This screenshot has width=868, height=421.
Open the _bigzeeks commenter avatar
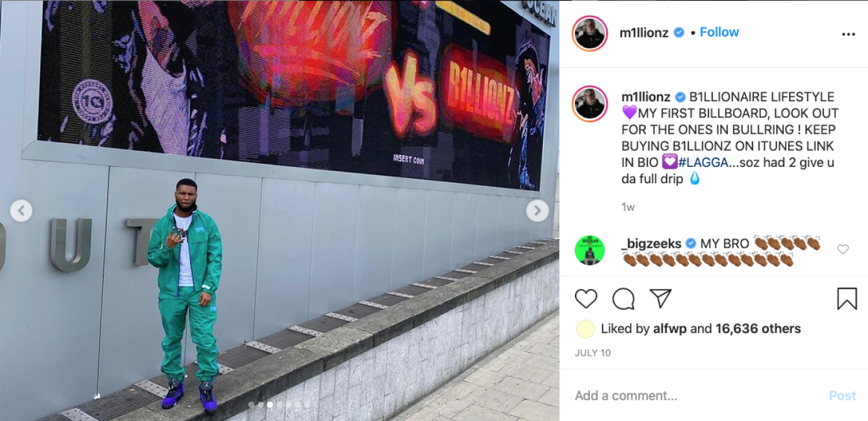590,250
